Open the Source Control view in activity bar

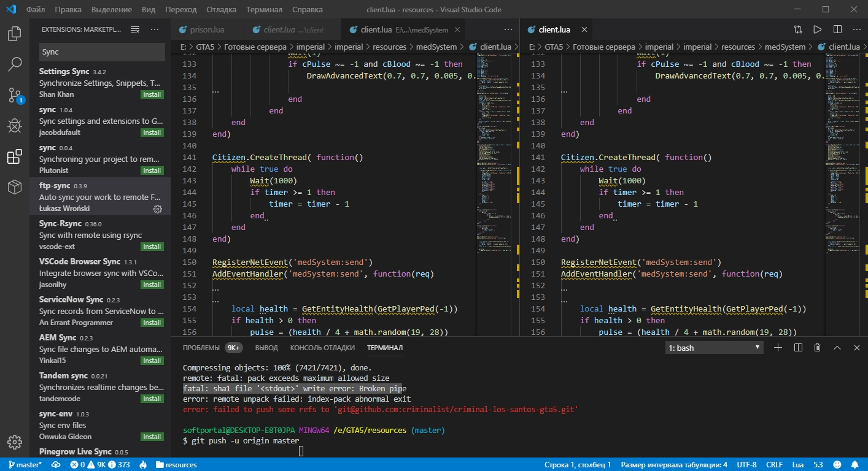pos(15,95)
